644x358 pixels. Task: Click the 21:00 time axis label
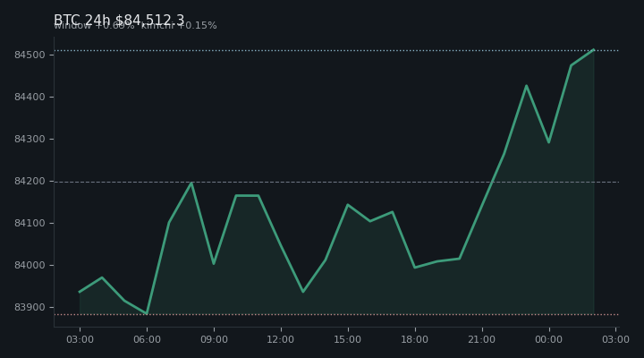482,339
